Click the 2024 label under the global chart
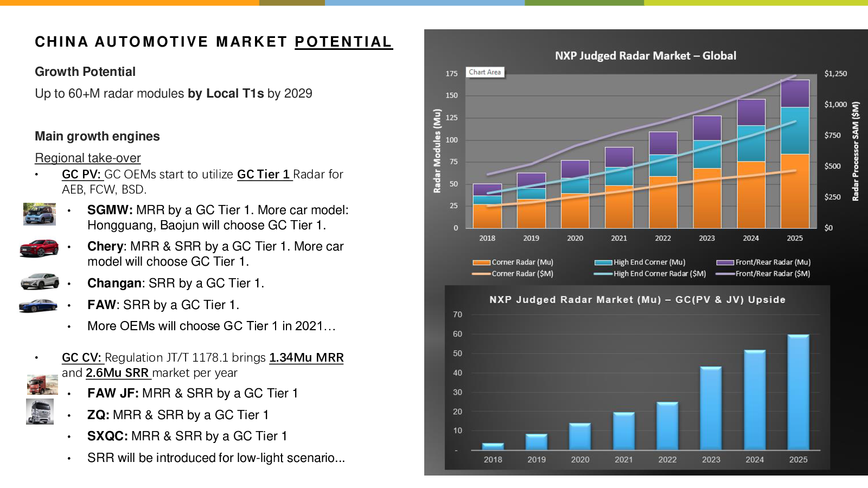Viewport: 868px width, 488px height. tap(751, 238)
